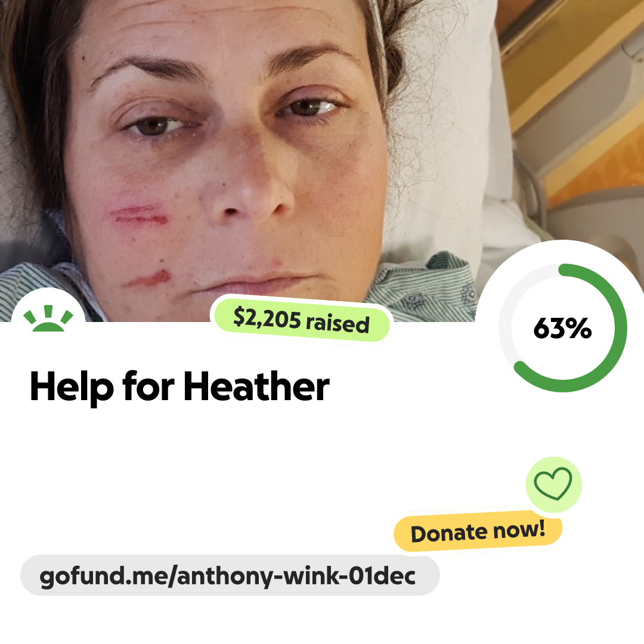Viewport: 644px width, 644px height.
Task: Select the Help for Heather title
Action: pos(180,387)
